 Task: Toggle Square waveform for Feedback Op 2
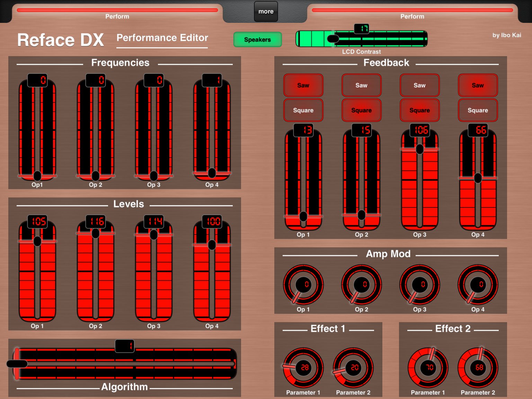(x=362, y=110)
